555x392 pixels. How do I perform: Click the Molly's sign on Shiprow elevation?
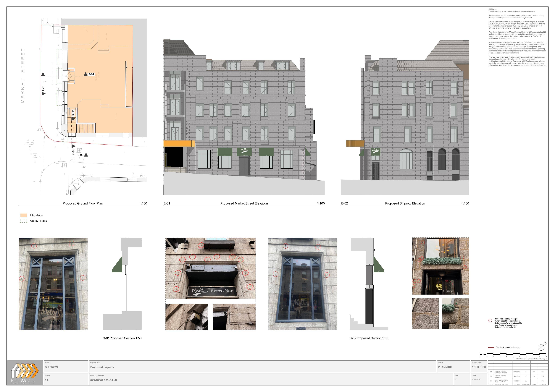pyautogui.click(x=376, y=152)
